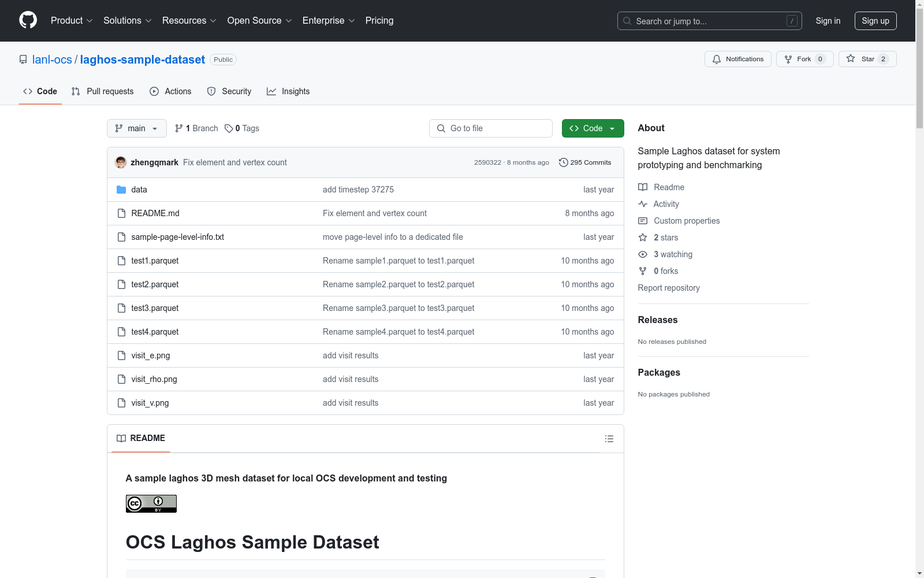Open "Rename sample2.parquet to test2.parquet" commit
The height and width of the screenshot is (578, 924).
(398, 284)
